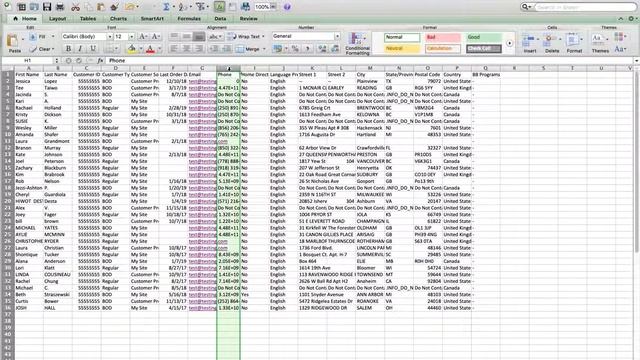Toggle center text horizontally
The width and height of the screenshot is (640, 360).
[187, 49]
